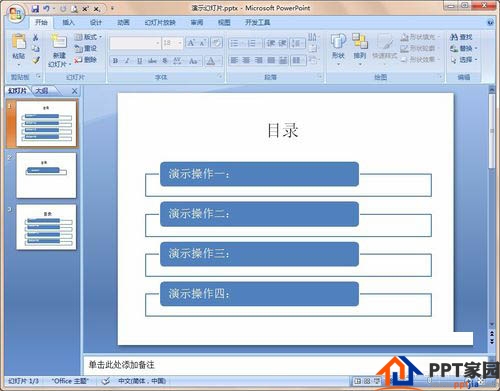The width and height of the screenshot is (500, 391).
Task: Toggle numbered list
Action: click(252, 43)
